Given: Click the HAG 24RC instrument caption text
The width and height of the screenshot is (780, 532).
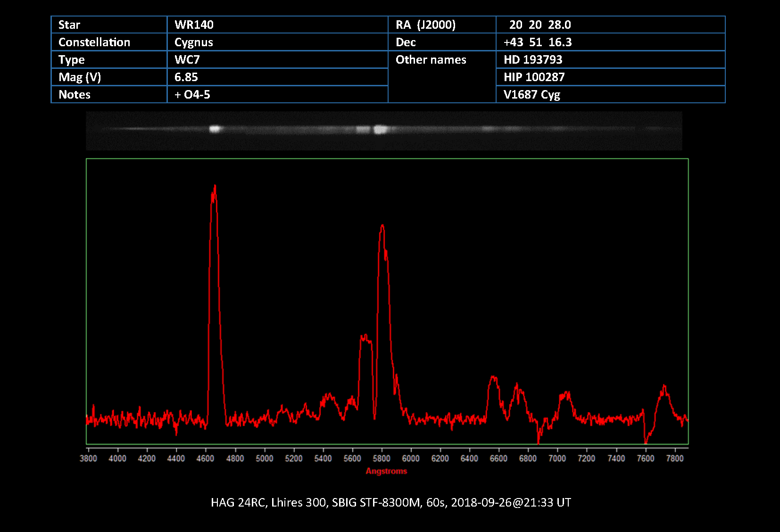Looking at the screenshot, I should point(390,502).
